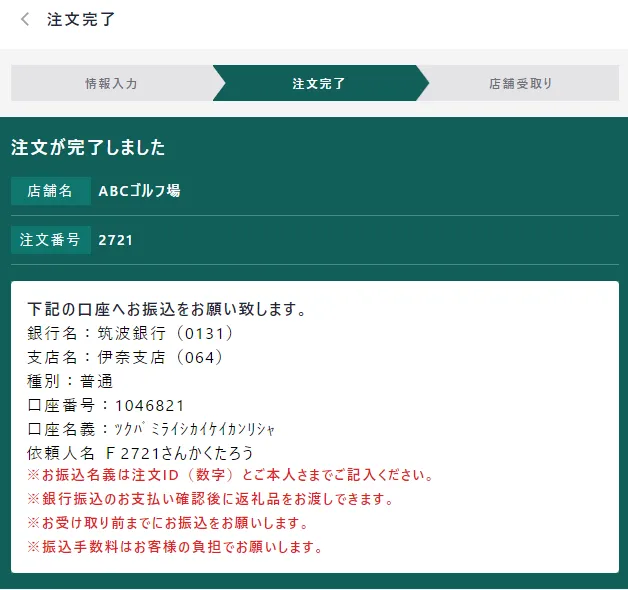628x590 pixels.
Task: Click the account number 1046821 line
Action: click(106, 405)
